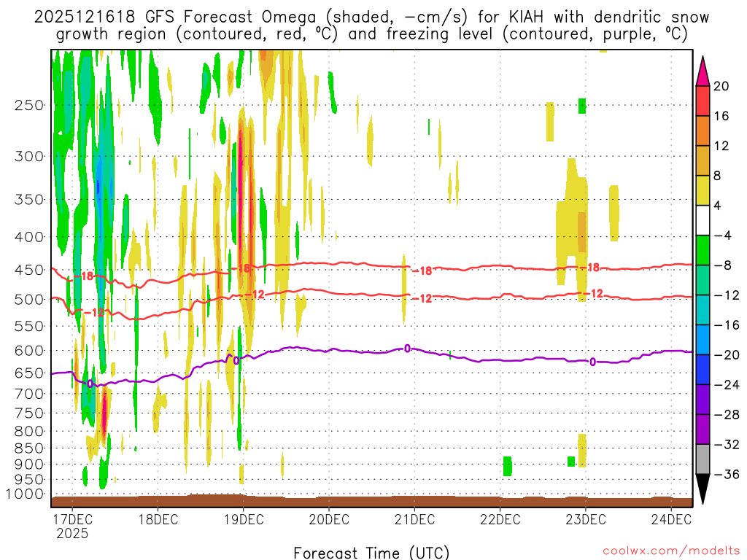Click the colorbar value label -24
The width and height of the screenshot is (747, 560).
click(x=727, y=385)
